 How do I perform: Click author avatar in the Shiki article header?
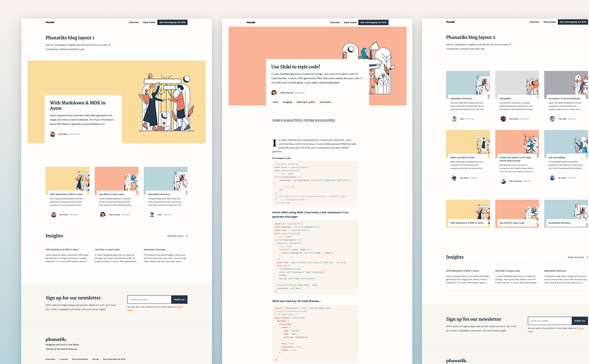point(274,93)
